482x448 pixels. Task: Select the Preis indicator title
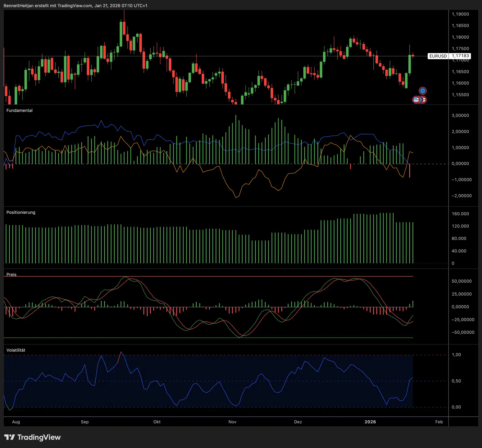pos(11,274)
